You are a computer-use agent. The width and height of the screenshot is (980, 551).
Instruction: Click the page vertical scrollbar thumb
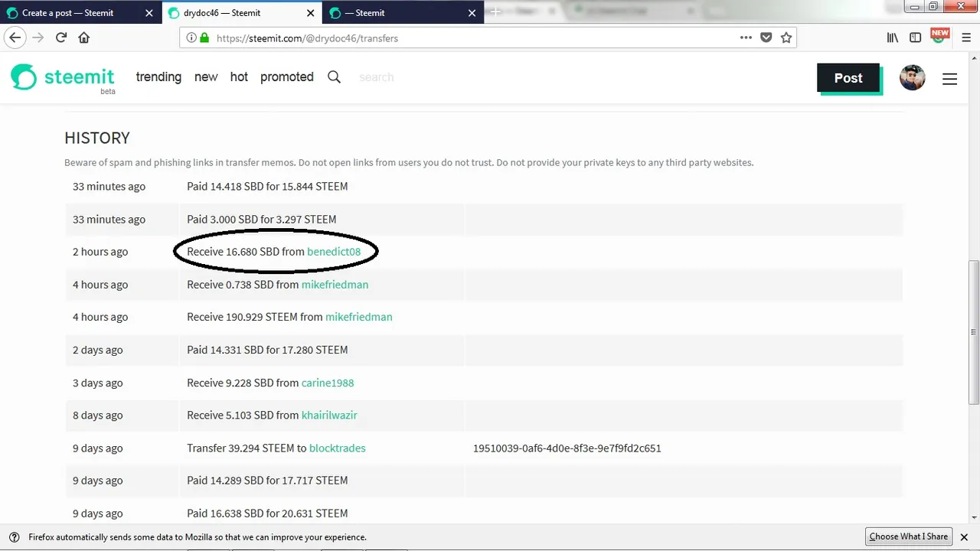[974, 333]
